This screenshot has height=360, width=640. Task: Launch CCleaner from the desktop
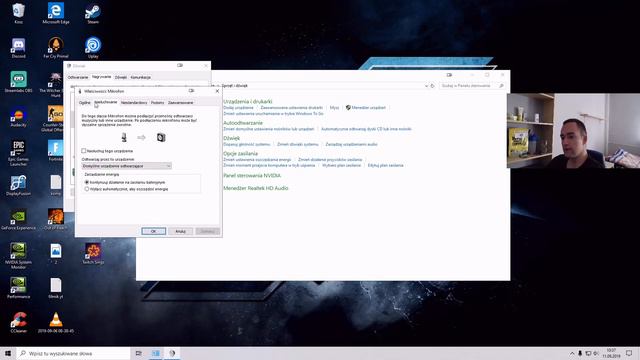point(18,322)
